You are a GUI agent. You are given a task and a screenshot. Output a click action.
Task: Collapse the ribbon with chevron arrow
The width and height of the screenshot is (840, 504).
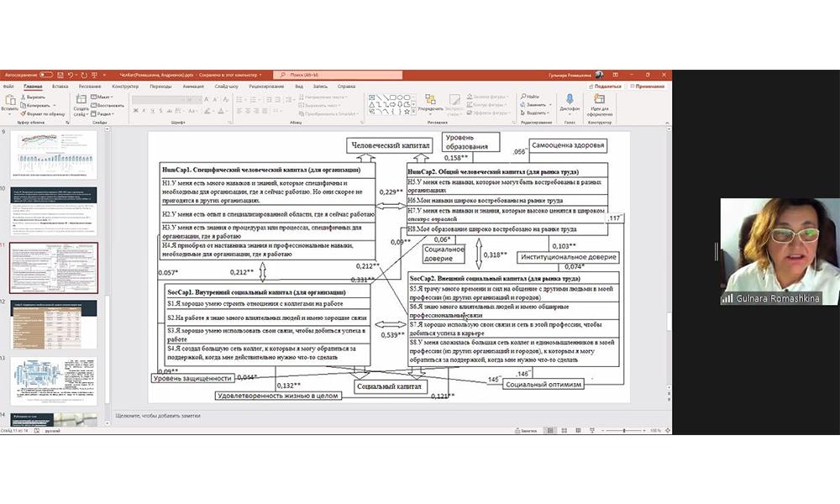pyautogui.click(x=668, y=123)
